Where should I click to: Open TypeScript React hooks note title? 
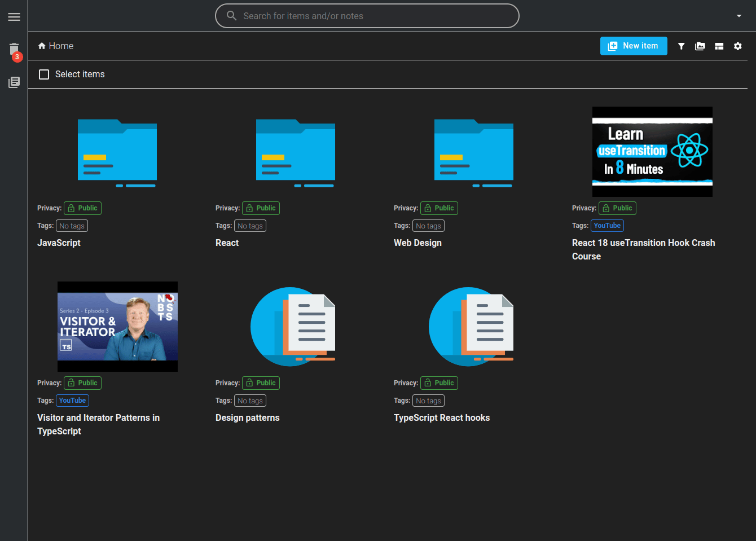coord(441,418)
